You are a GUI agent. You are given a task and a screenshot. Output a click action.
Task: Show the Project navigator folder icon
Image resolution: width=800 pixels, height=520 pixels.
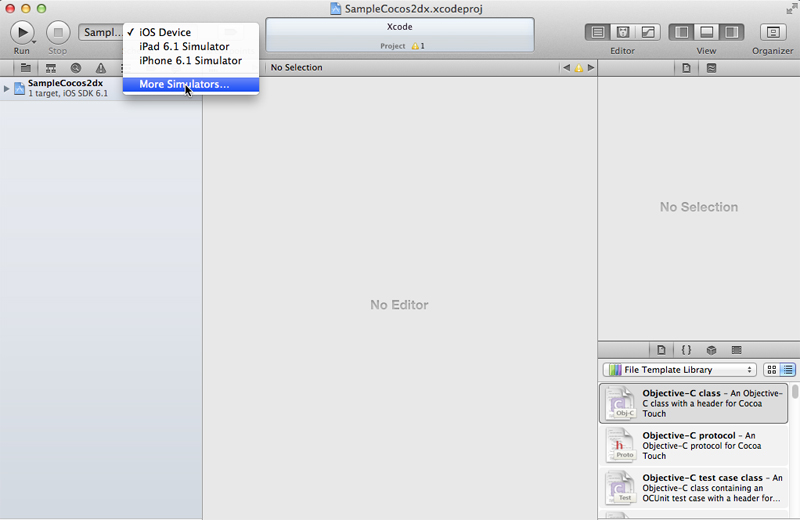tap(26, 68)
